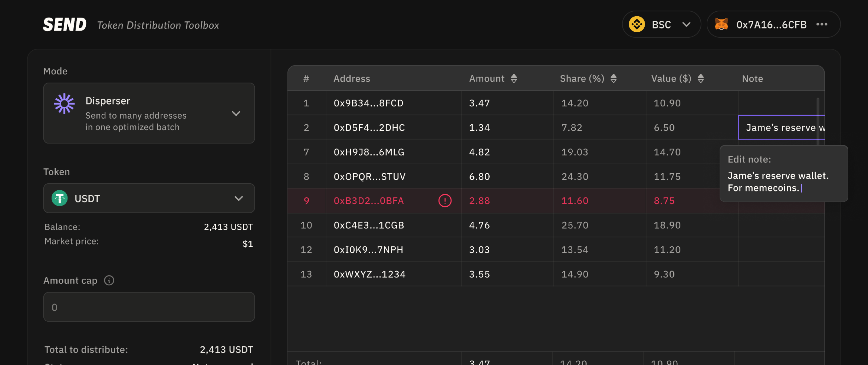Click address 0xB3D2...0BFA in row 9
Viewport: 868px width, 365px height.
(x=369, y=201)
